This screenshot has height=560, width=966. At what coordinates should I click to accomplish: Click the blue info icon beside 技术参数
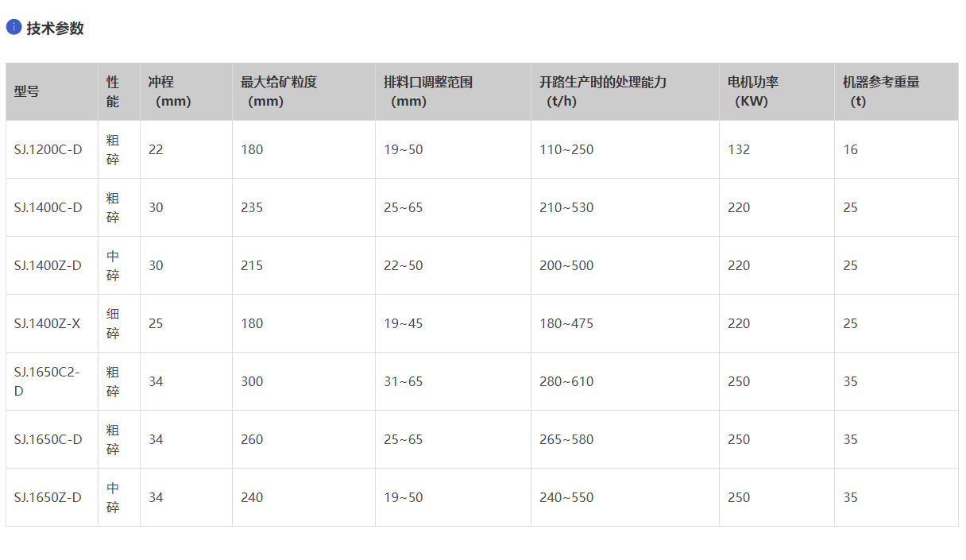click(14, 27)
